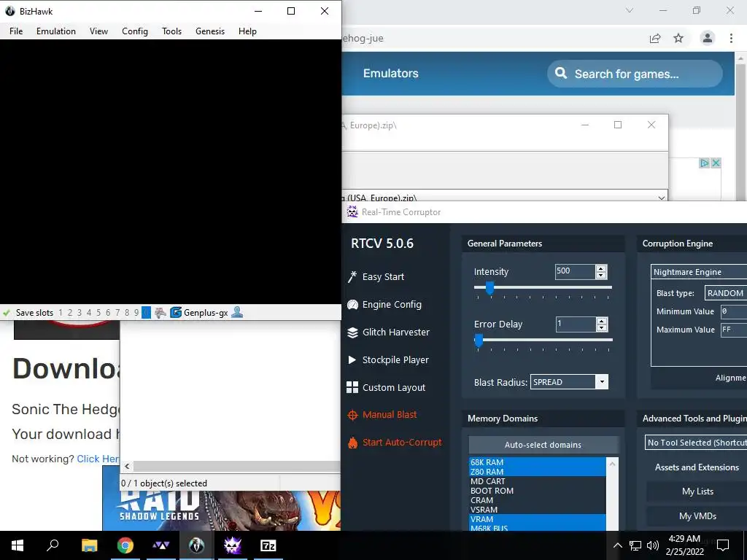
Task: Click the Minimum Value field in Nightmare Engine
Action: pos(733,311)
